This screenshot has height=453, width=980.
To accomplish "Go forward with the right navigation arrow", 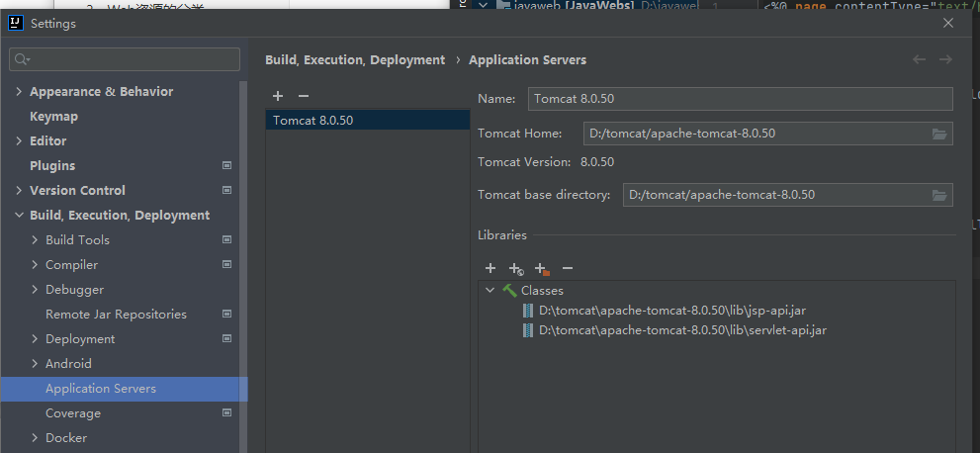I will 945,60.
